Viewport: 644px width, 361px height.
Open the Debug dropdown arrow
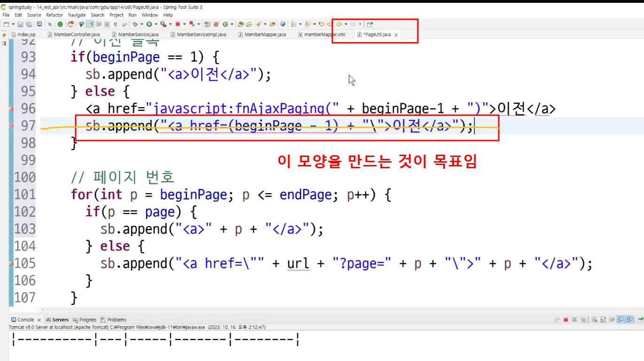(x=141, y=24)
